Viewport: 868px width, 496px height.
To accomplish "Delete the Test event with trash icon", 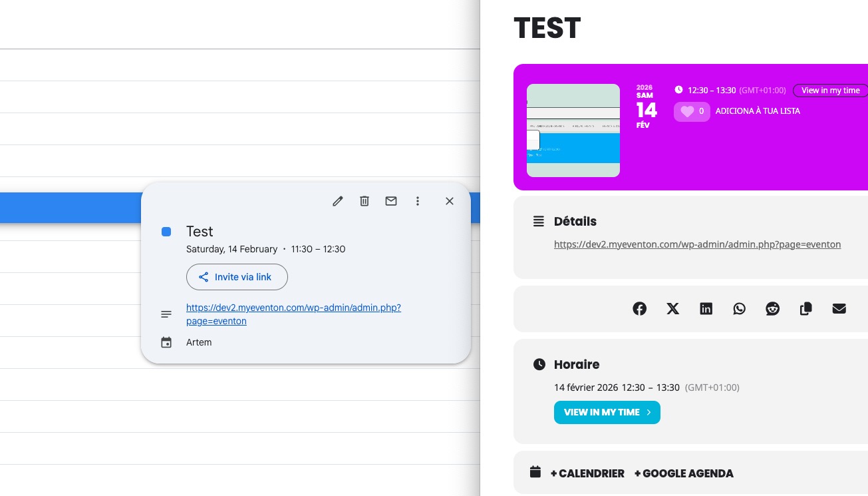I will (x=364, y=201).
